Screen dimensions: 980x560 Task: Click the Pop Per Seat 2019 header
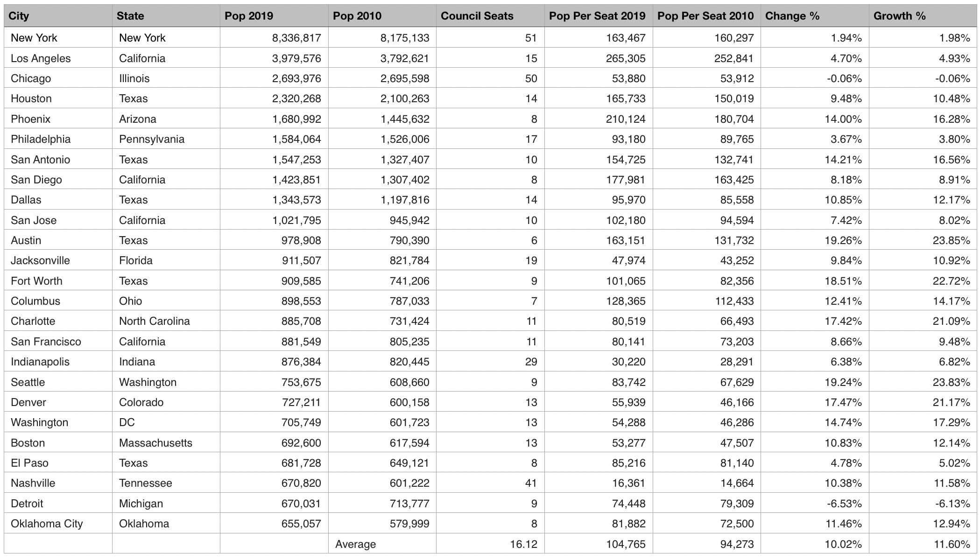click(x=597, y=16)
